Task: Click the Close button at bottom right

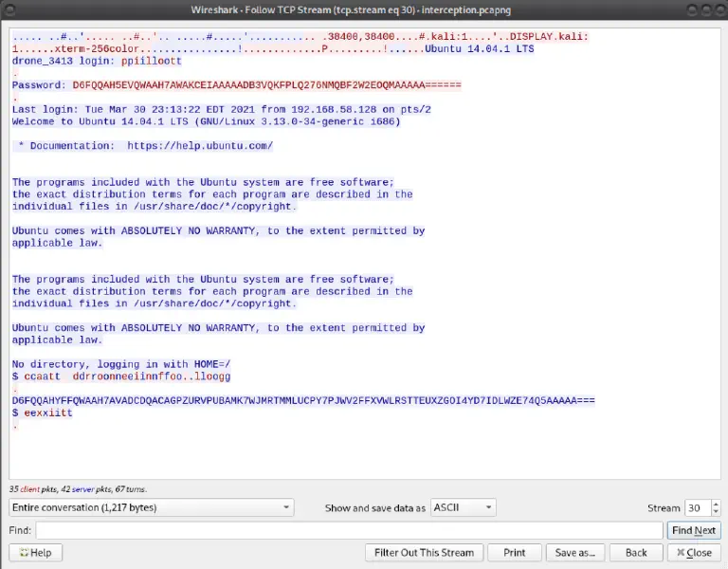Action: click(x=694, y=552)
